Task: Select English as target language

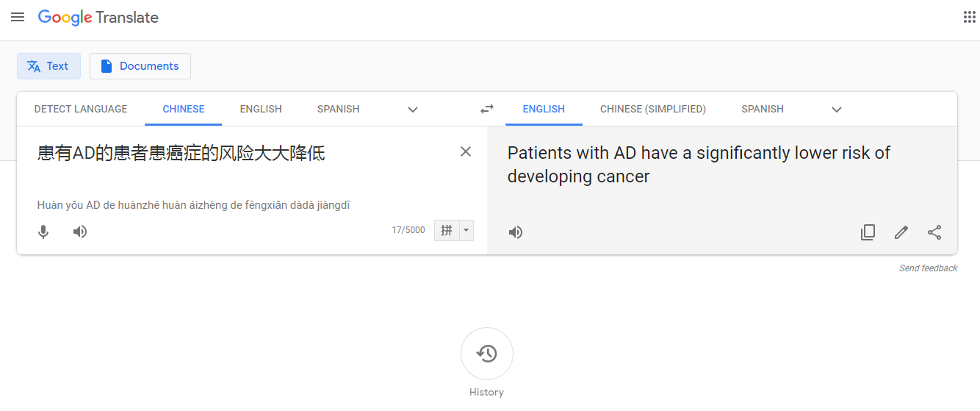Action: pos(544,109)
